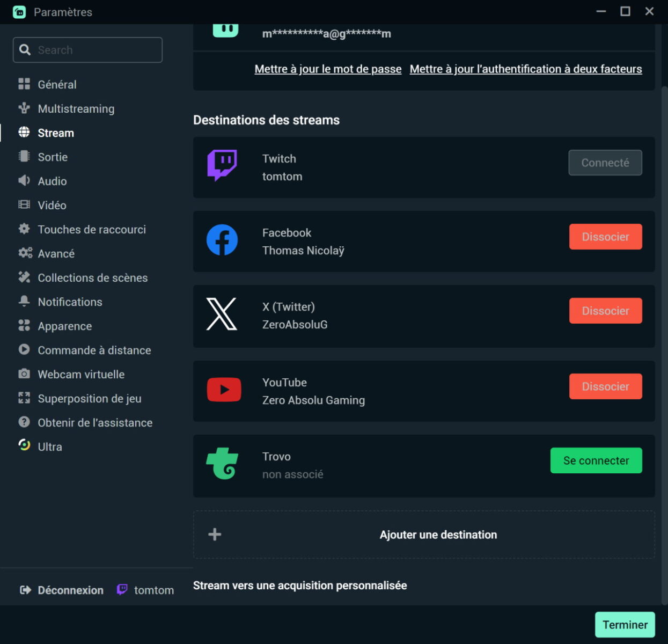Click the Facebook logo
The width and height of the screenshot is (668, 644).
222,240
